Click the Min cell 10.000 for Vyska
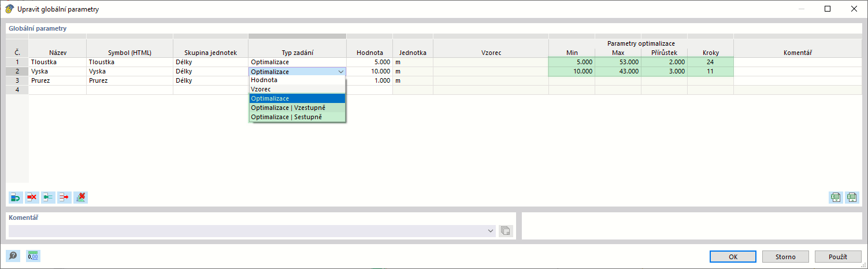 (572, 71)
